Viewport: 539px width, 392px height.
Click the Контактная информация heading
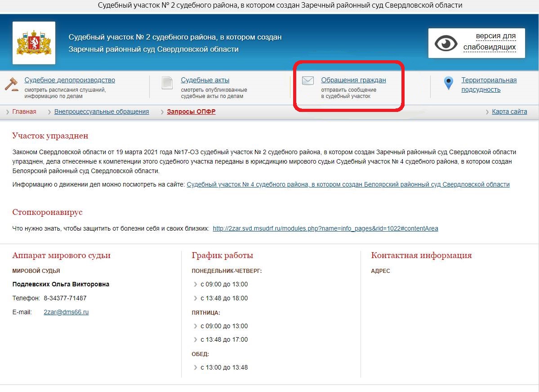click(x=421, y=255)
